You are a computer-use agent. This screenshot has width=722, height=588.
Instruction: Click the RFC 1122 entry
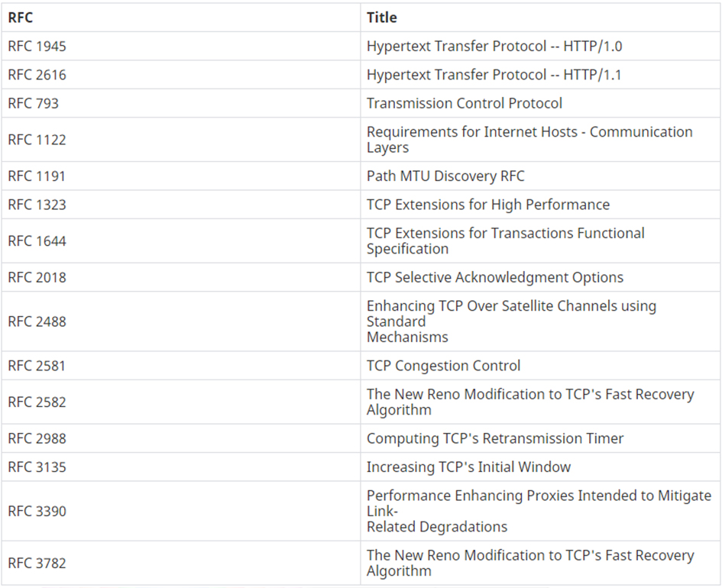click(x=37, y=140)
